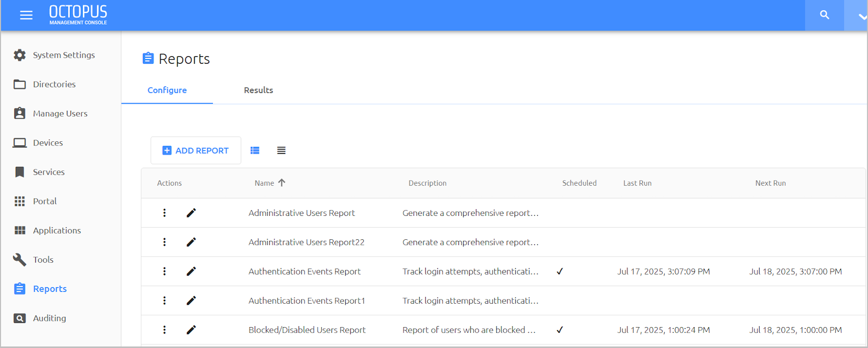Image resolution: width=868 pixels, height=348 pixels.
Task: Click the Last Run column header
Action: point(637,183)
